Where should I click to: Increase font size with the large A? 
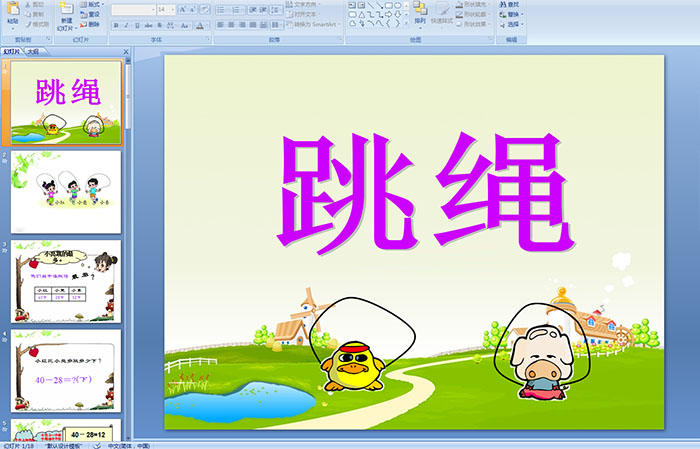tap(183, 9)
